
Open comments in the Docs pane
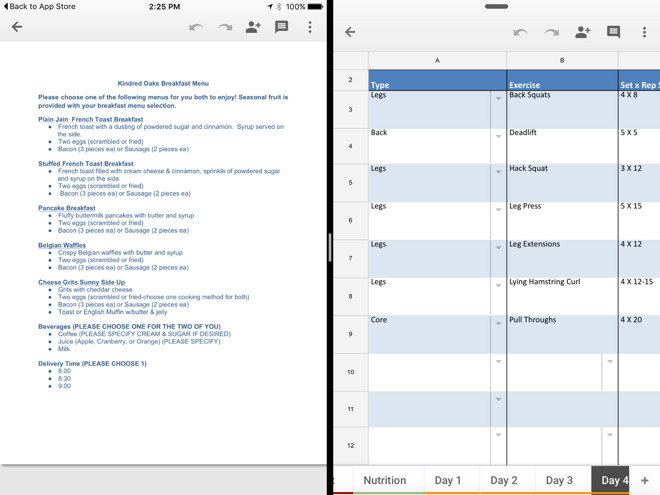coord(281,27)
